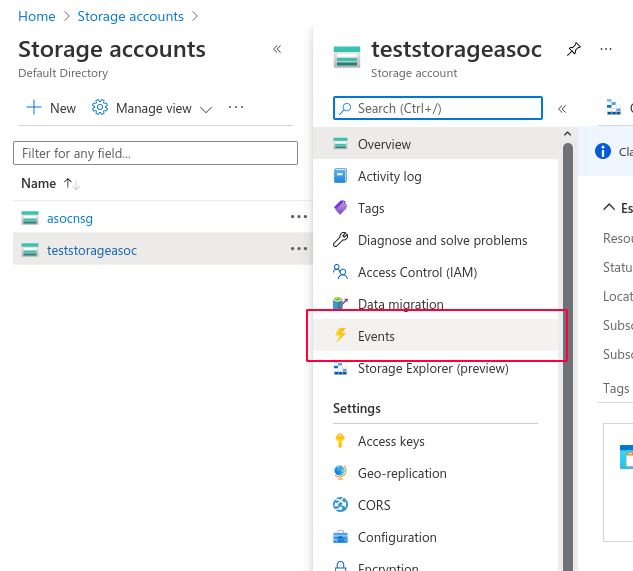Click the asocnsg storage account icon
Viewport: 633px width, 571px height.
click(30, 218)
